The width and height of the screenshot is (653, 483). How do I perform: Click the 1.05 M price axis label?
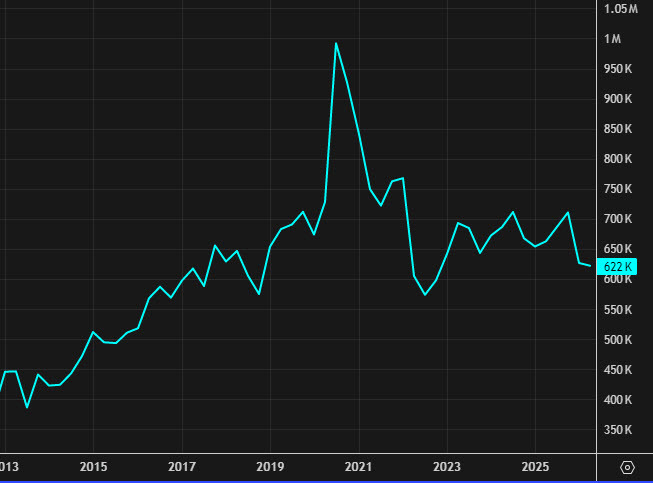621,9
